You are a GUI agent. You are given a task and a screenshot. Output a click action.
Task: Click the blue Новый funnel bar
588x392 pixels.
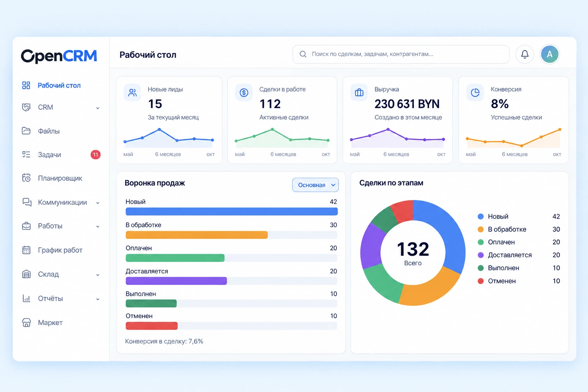(232, 211)
